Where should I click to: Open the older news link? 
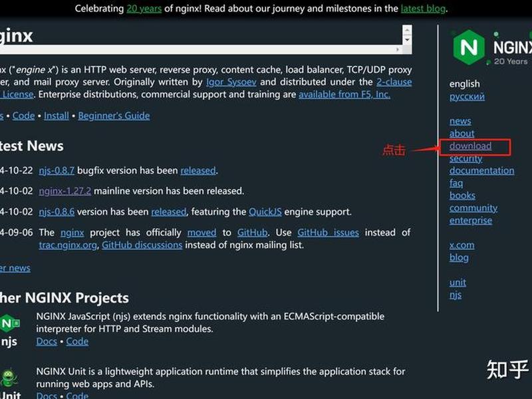pyautogui.click(x=15, y=268)
